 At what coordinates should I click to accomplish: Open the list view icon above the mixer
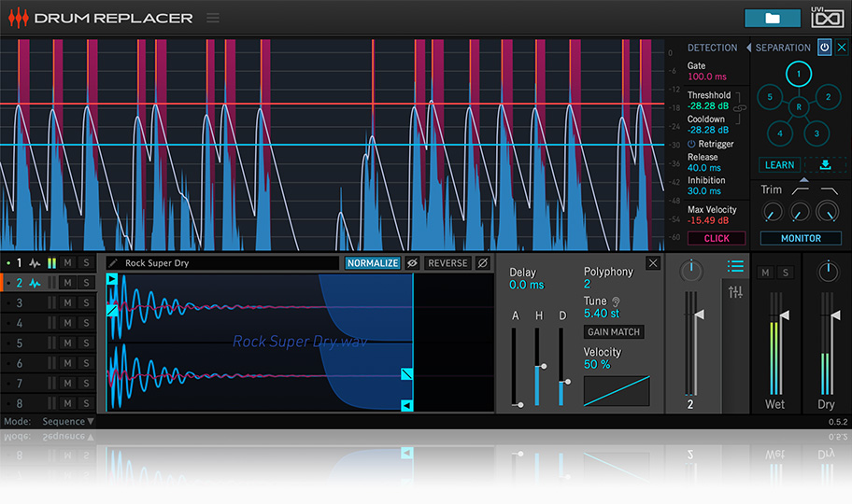[x=735, y=266]
